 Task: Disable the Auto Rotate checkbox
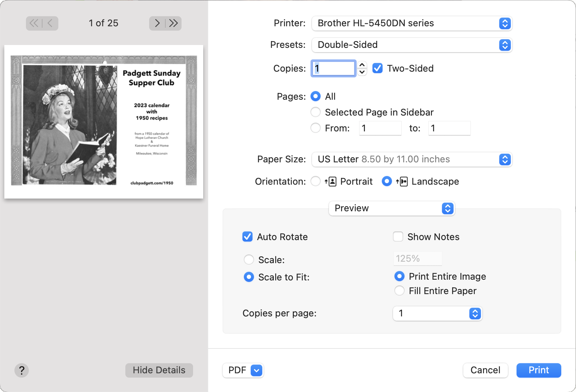click(247, 237)
